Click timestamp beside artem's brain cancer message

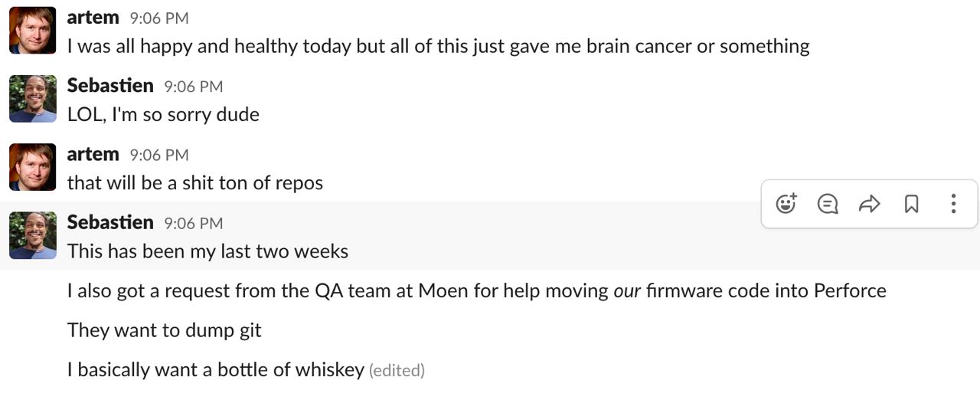click(159, 18)
